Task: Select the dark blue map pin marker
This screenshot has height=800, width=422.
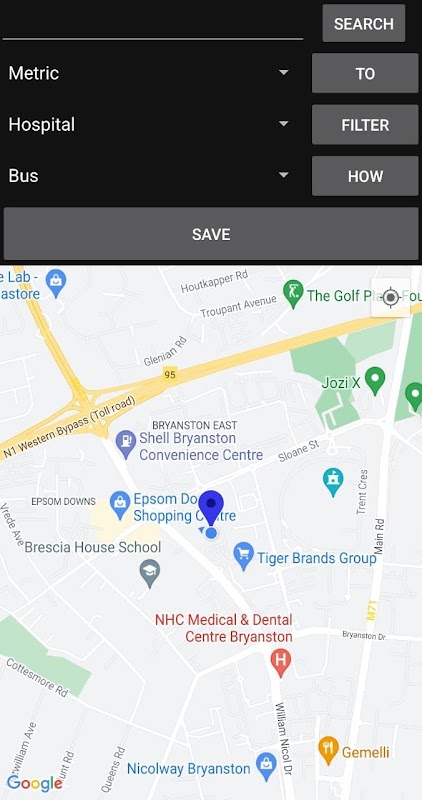Action: [211, 508]
